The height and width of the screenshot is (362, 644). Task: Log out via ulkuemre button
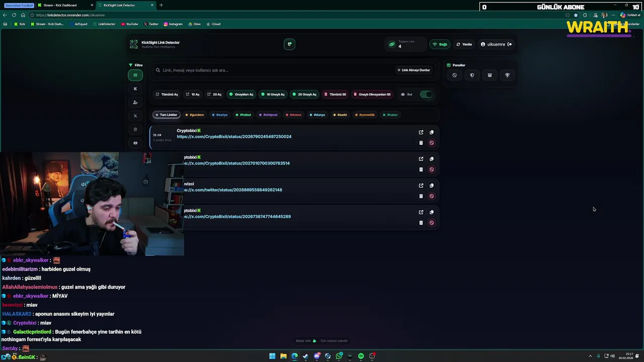click(496, 44)
